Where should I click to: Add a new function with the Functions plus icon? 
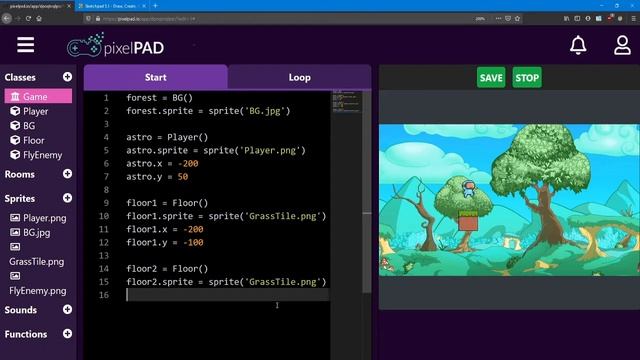pyautogui.click(x=67, y=333)
